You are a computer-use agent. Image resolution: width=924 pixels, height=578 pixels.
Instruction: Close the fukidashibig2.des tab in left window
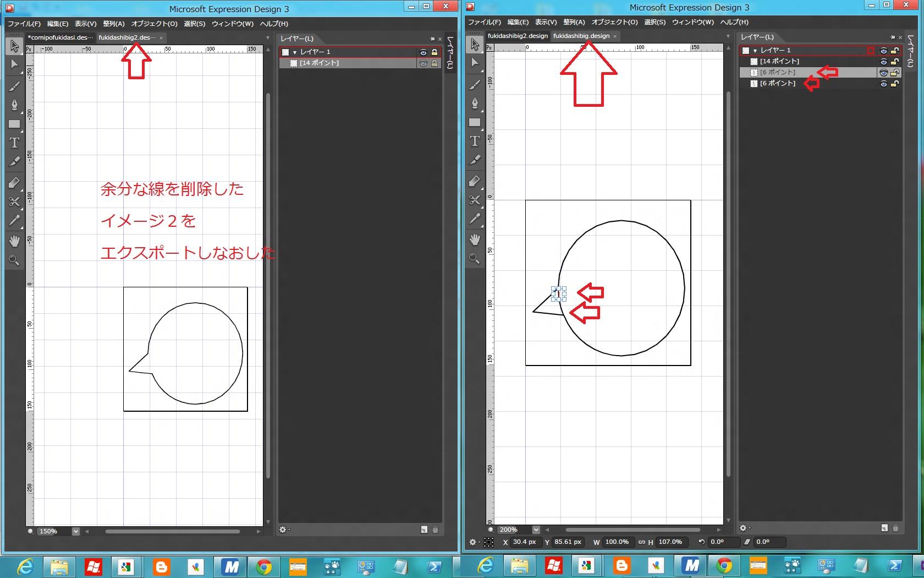click(161, 38)
